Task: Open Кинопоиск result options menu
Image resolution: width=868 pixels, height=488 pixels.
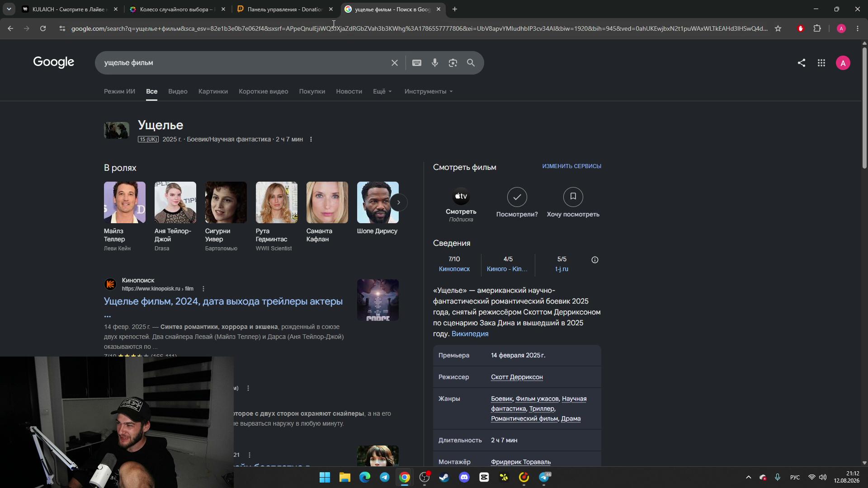Action: (x=203, y=289)
